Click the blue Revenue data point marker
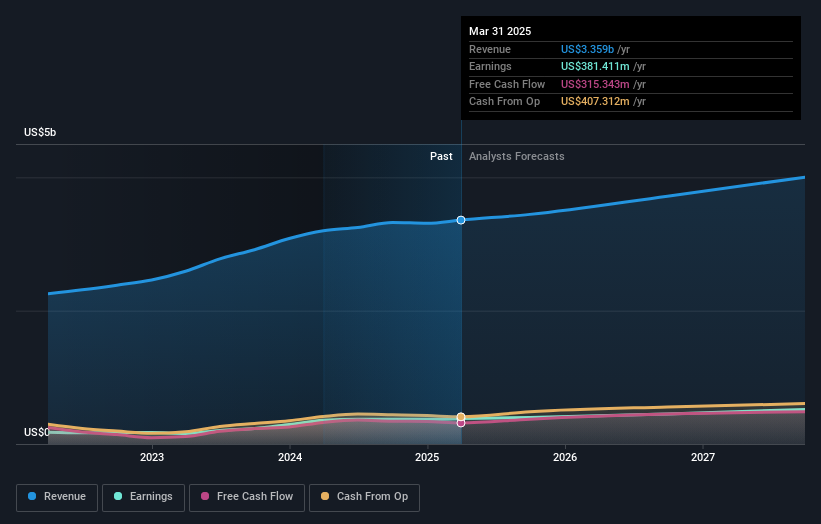Viewport: 821px width, 524px height. [x=461, y=220]
